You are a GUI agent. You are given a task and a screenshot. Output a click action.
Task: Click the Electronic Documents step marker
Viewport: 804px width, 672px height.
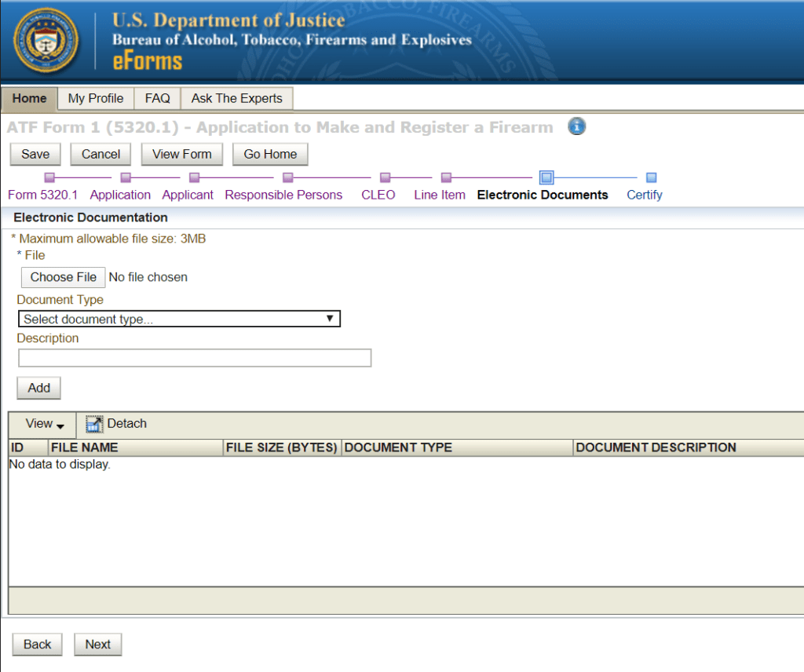coord(546,177)
